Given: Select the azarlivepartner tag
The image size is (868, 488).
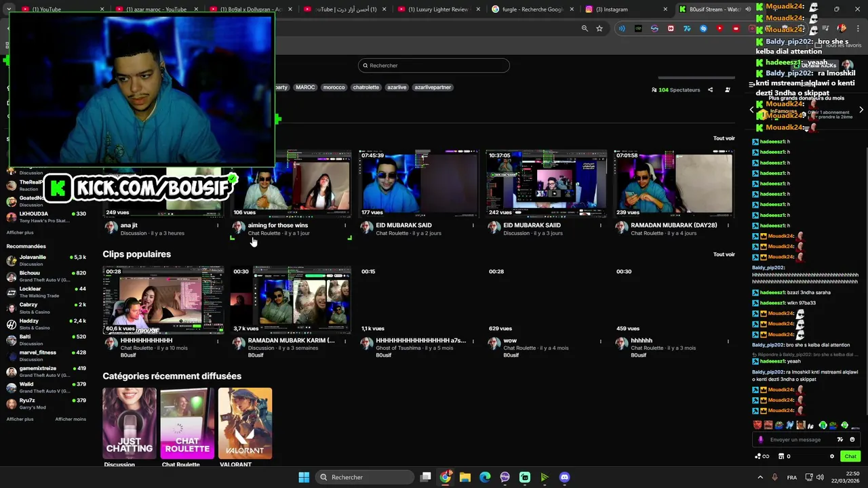Looking at the screenshot, I should click(433, 87).
